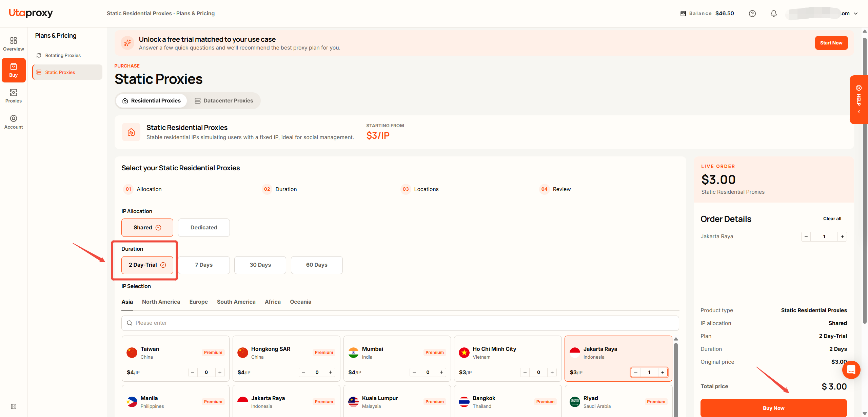Collapse sidebar using bottom-left panel icon

[x=14, y=406]
